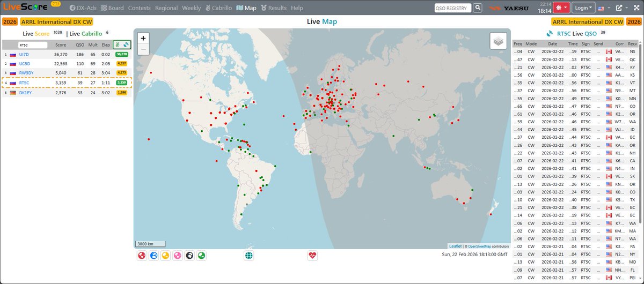Sort by the Elap column header

pyautogui.click(x=106, y=45)
